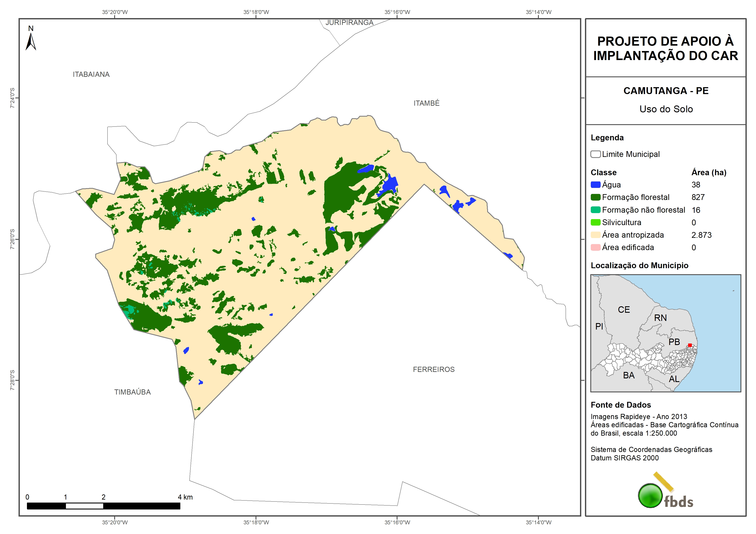Click the Área edificada pink swatch
The image size is (756, 534).
595,248
